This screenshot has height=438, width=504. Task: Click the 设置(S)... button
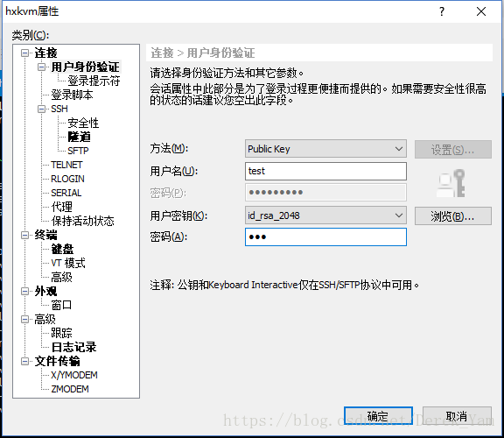[453, 149]
